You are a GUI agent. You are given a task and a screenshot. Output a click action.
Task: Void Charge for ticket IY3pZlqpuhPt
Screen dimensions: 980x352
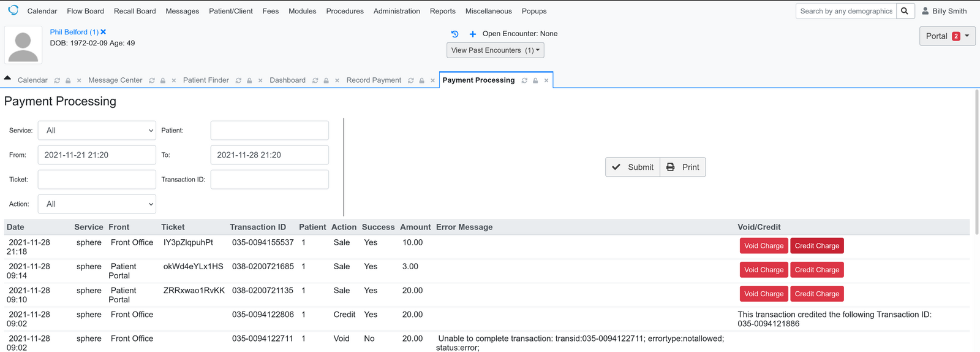(x=763, y=246)
